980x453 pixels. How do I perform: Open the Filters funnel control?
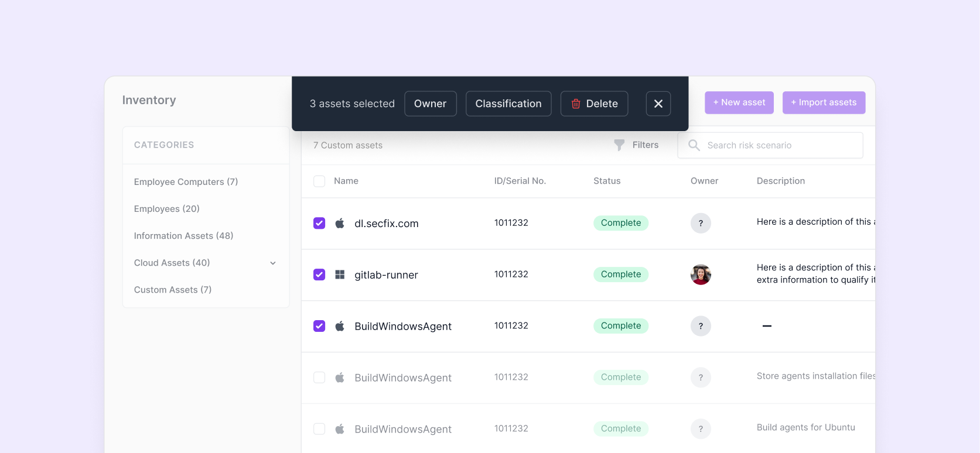[x=636, y=145]
